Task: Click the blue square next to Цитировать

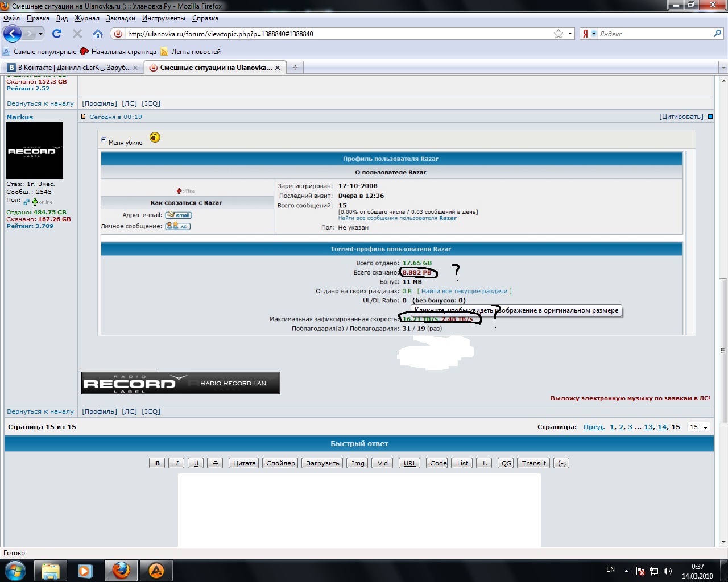Action: (x=710, y=117)
